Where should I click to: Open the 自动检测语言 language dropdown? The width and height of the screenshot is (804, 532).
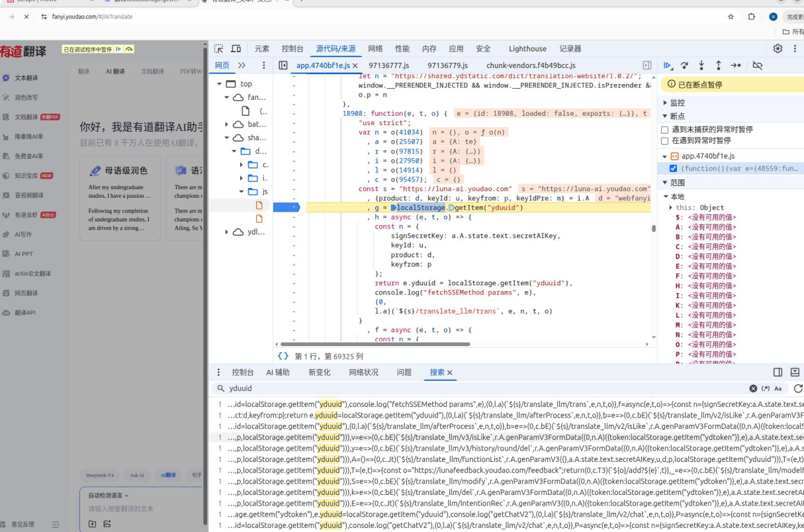tap(109, 496)
